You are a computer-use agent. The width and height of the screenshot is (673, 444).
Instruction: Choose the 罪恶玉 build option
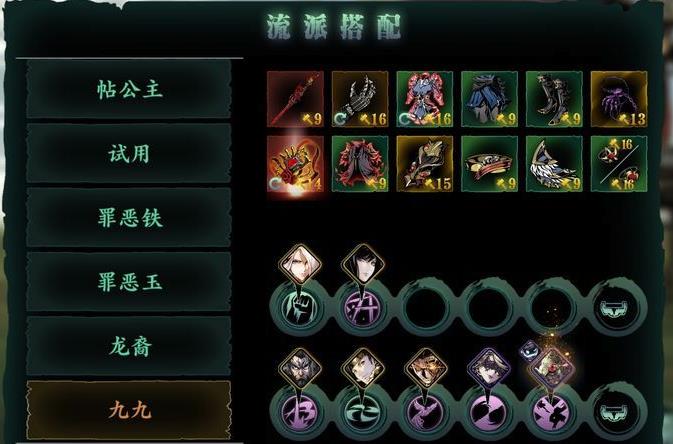pyautogui.click(x=129, y=282)
